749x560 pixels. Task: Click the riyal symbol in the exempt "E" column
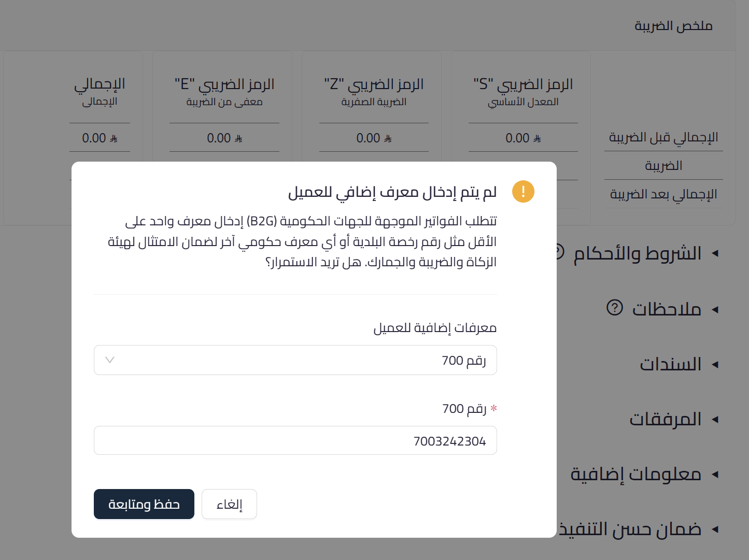238,138
